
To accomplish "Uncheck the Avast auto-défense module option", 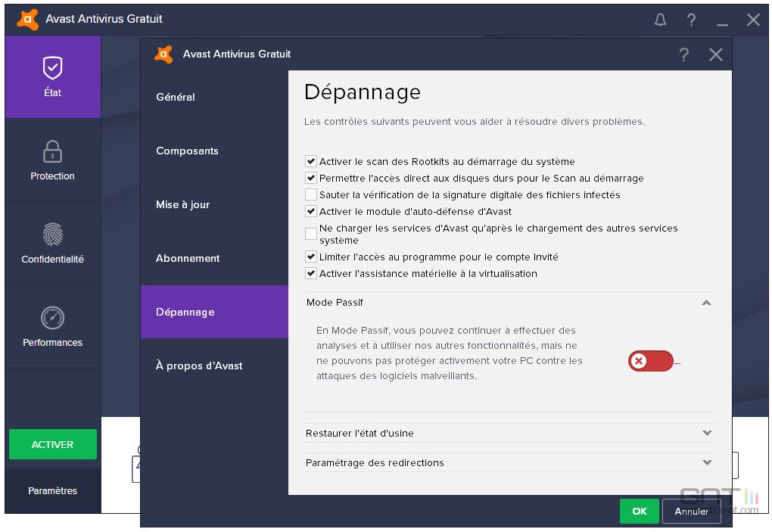I will (310, 211).
